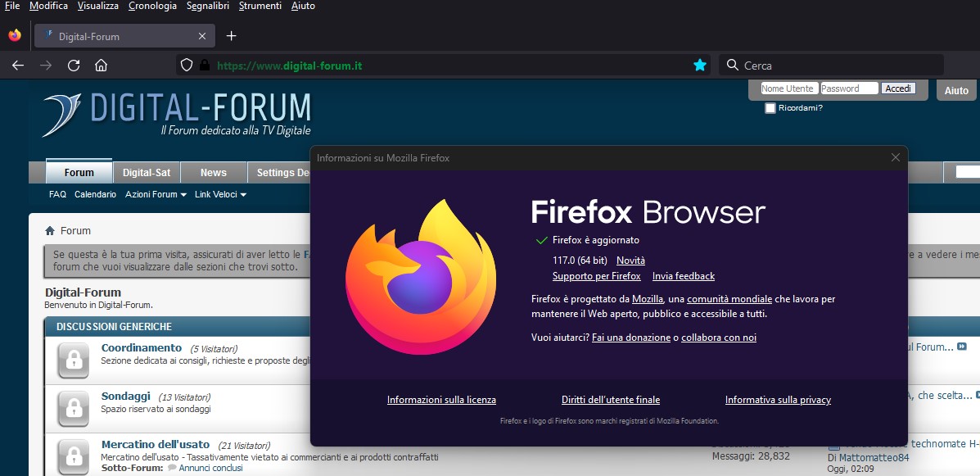Viewport: 980px width, 476px height.
Task: Reload the current page
Action: [74, 65]
